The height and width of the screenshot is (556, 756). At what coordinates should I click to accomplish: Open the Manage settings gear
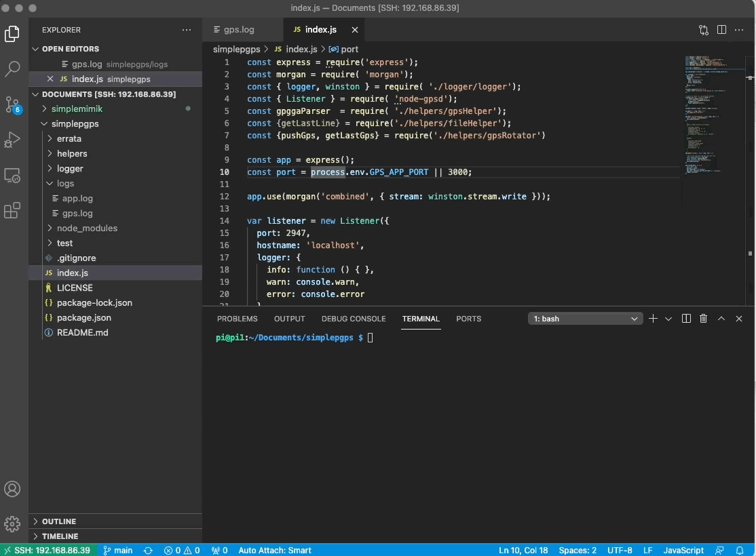pyautogui.click(x=13, y=523)
